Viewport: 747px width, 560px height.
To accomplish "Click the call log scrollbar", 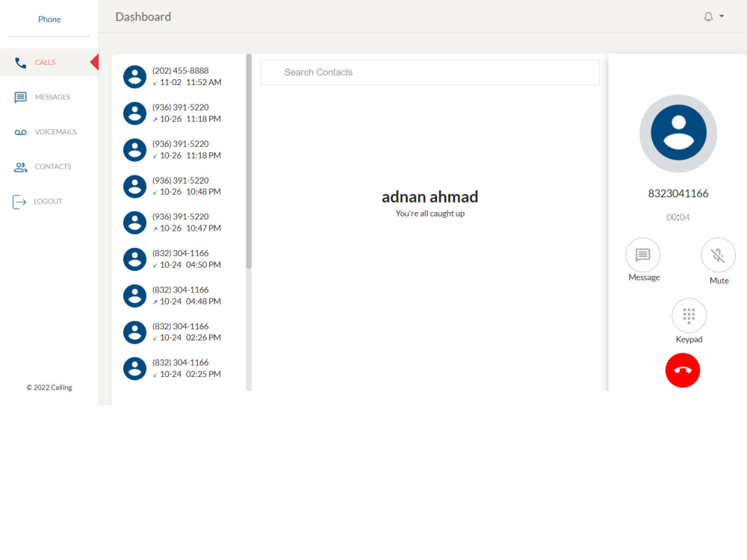I will click(249, 161).
